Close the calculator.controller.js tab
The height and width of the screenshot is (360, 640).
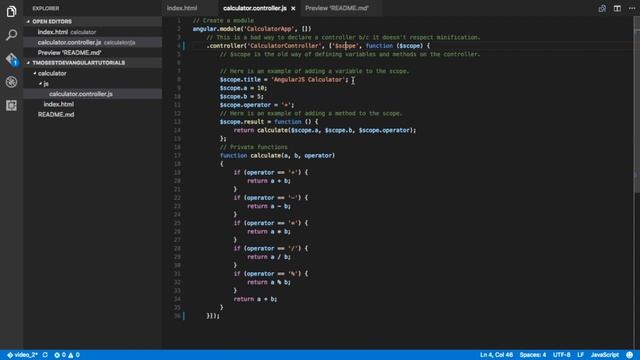tap(293, 8)
